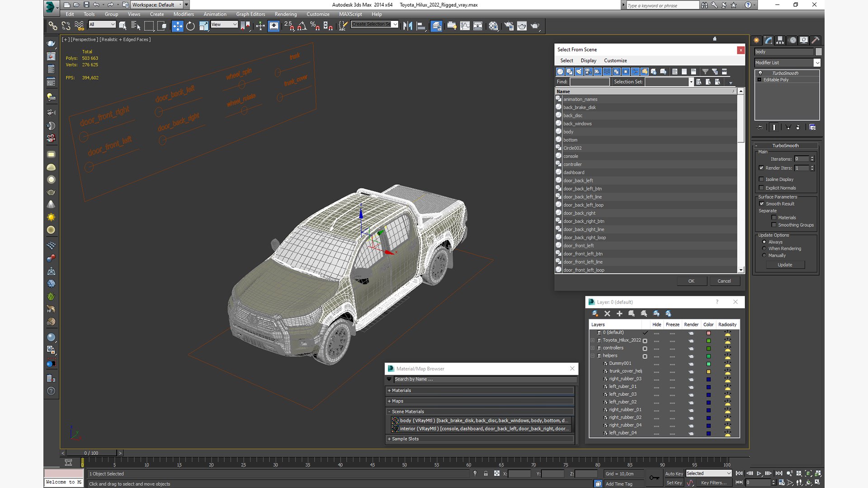The width and height of the screenshot is (868, 488).
Task: Open Key Filters button
Action: pyautogui.click(x=713, y=483)
